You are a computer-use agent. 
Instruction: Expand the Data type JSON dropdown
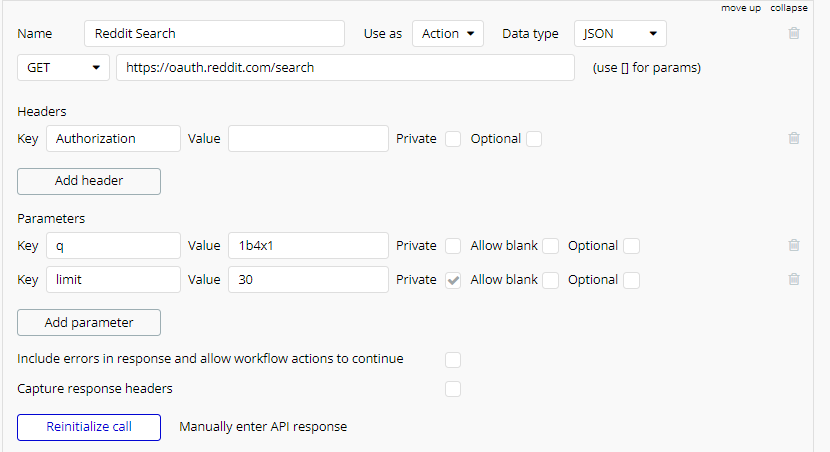620,34
